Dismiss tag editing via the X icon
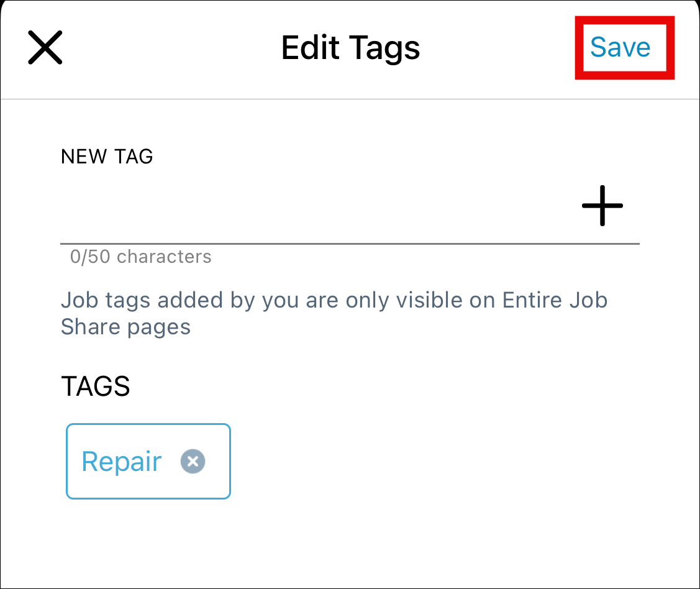The image size is (700, 589). (45, 48)
